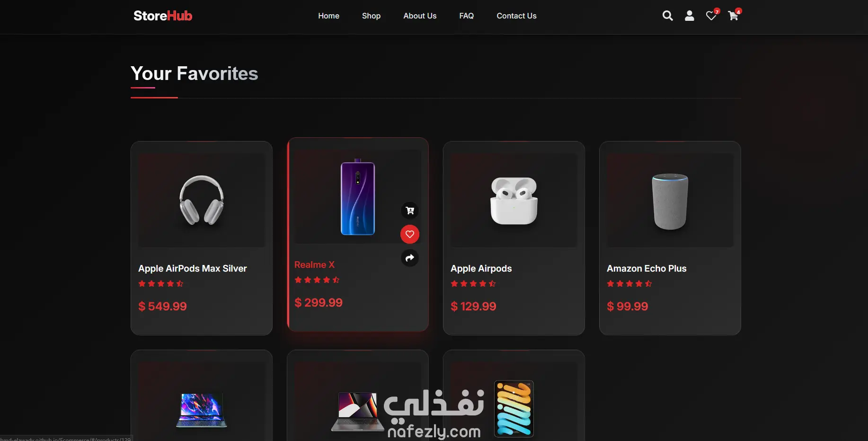Share the Realme X product
The height and width of the screenshot is (441, 868).
point(410,258)
